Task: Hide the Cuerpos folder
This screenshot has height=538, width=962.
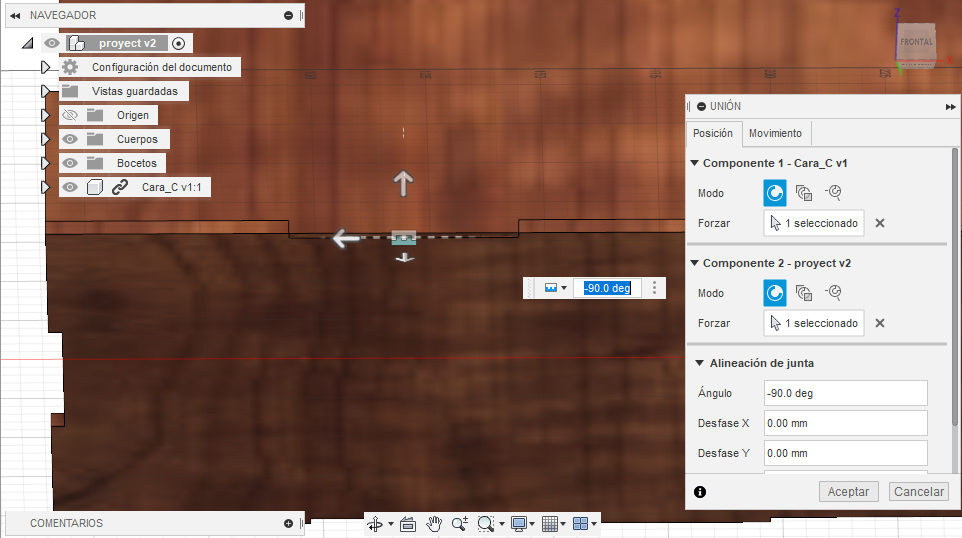Action: click(70, 139)
